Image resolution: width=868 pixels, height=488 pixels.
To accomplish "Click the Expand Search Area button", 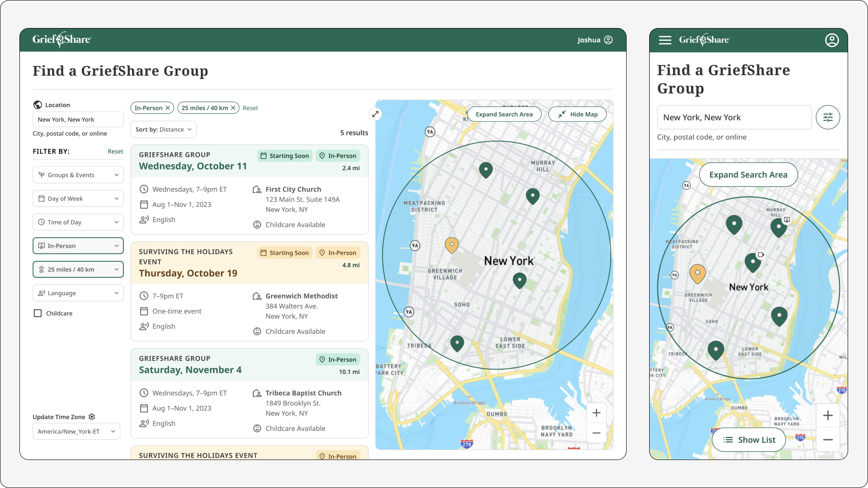I will [504, 114].
